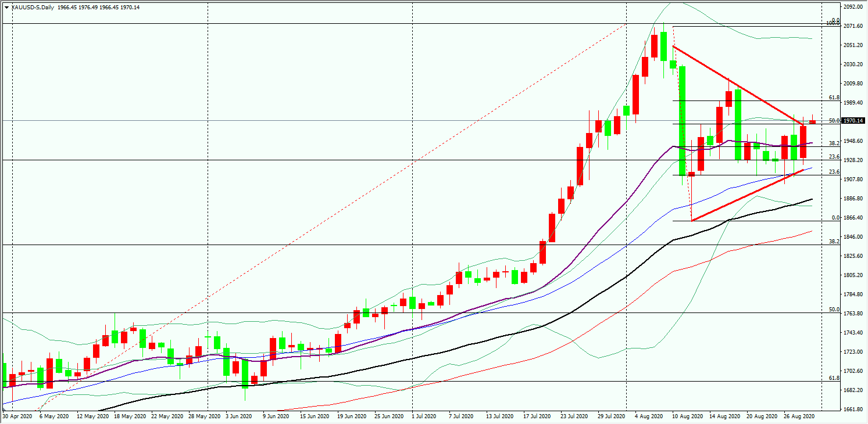
Task: Click the 1723.00 price level label
Action: [x=853, y=352]
